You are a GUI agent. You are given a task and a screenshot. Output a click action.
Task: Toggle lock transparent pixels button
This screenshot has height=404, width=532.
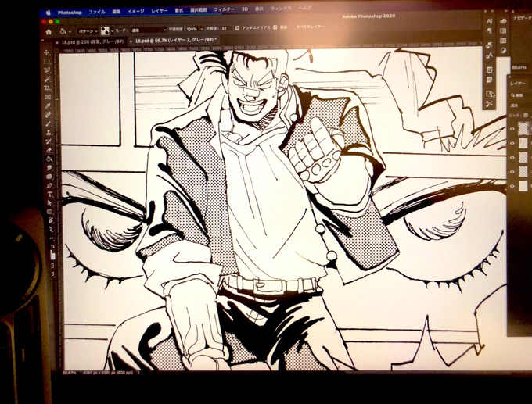tap(526, 115)
